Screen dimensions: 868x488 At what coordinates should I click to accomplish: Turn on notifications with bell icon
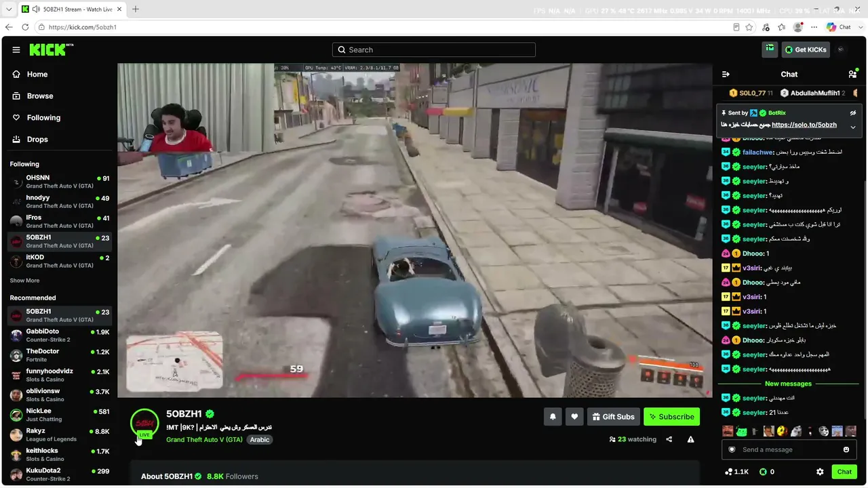(553, 417)
